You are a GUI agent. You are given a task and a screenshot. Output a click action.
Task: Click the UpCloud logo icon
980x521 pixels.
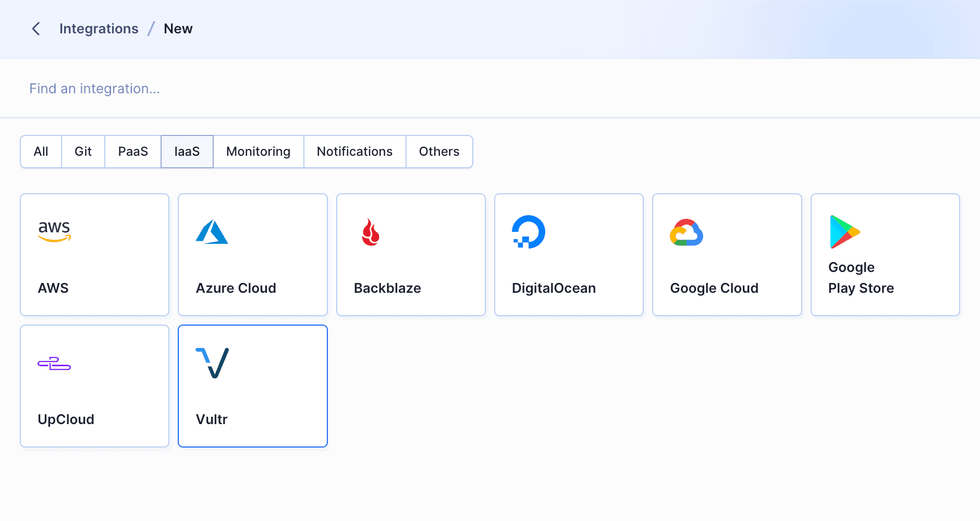pyautogui.click(x=54, y=363)
